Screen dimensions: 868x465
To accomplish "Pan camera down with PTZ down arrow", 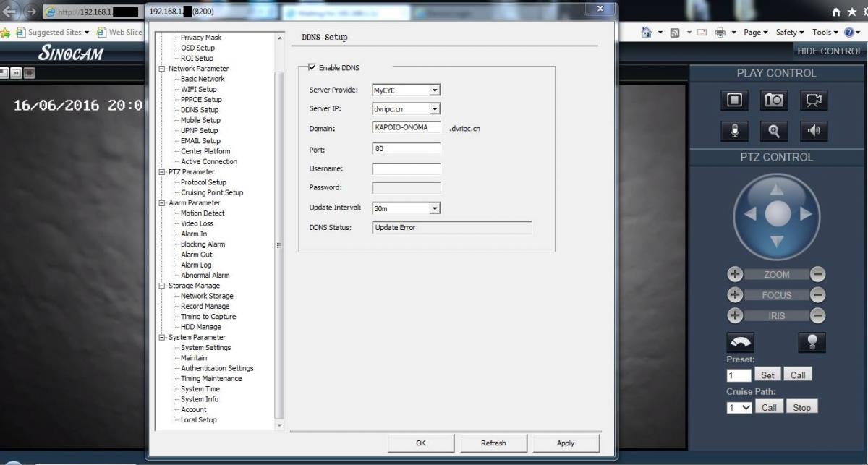I will point(777,242).
